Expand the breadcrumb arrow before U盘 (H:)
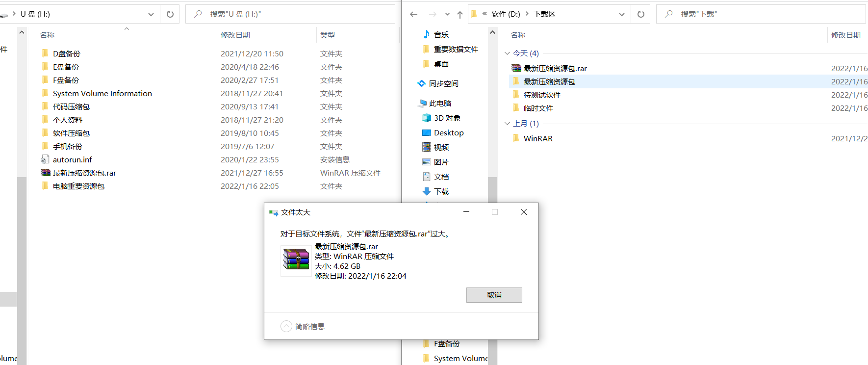The height and width of the screenshot is (365, 868). click(x=14, y=14)
